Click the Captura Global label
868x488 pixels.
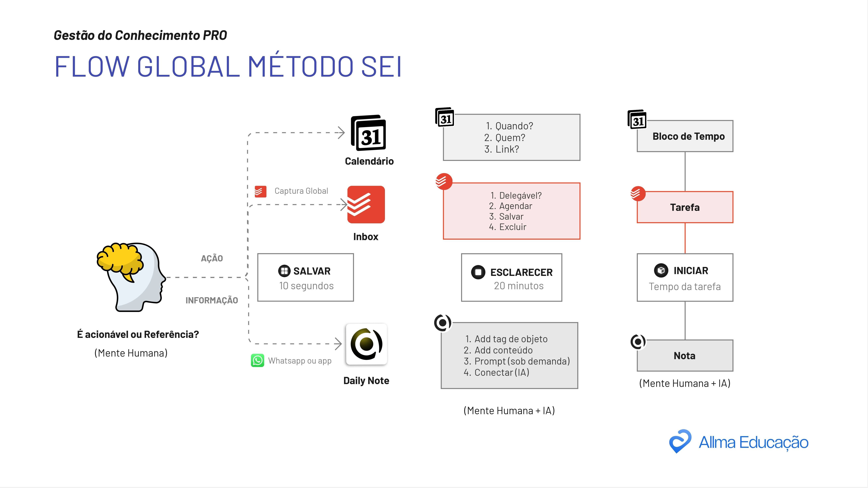coord(301,191)
